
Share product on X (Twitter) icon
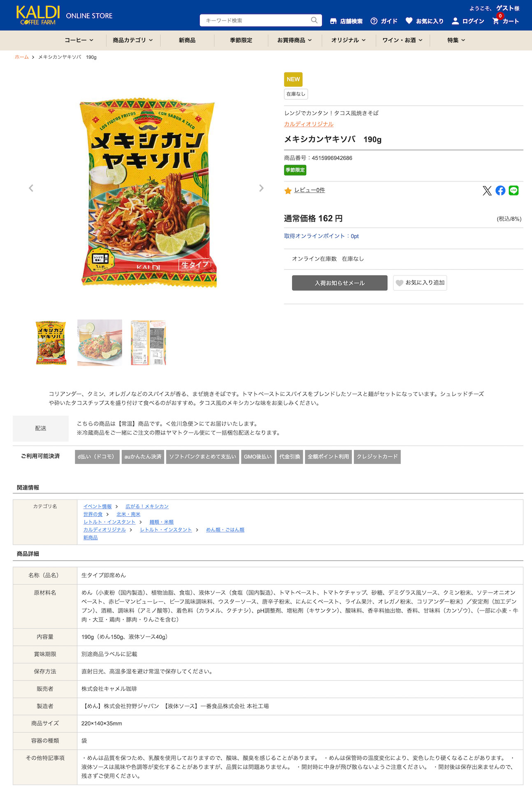click(x=487, y=191)
